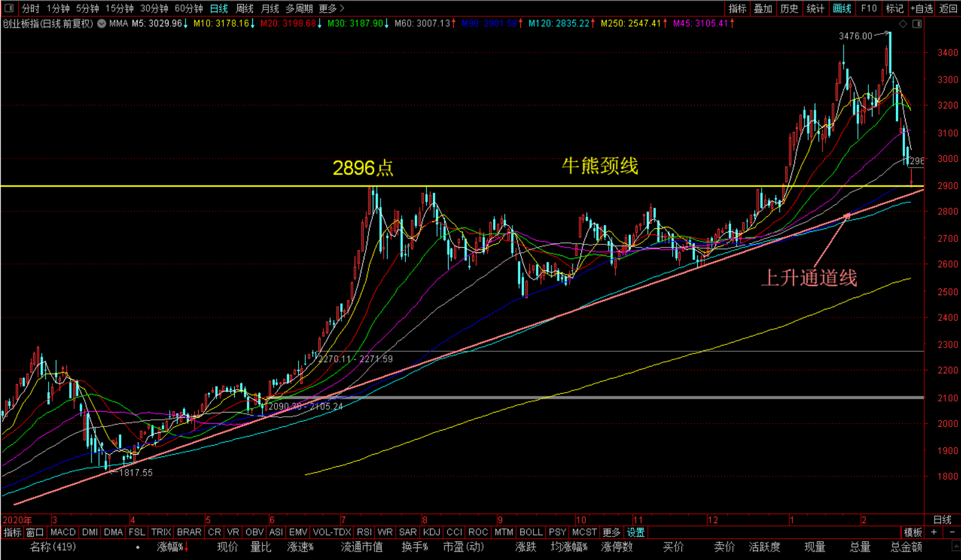
Task: Choose the OBV indicator
Action: tap(255, 532)
